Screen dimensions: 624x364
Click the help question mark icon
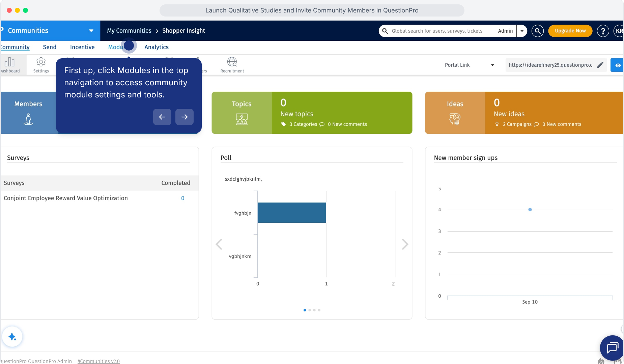coord(603,31)
